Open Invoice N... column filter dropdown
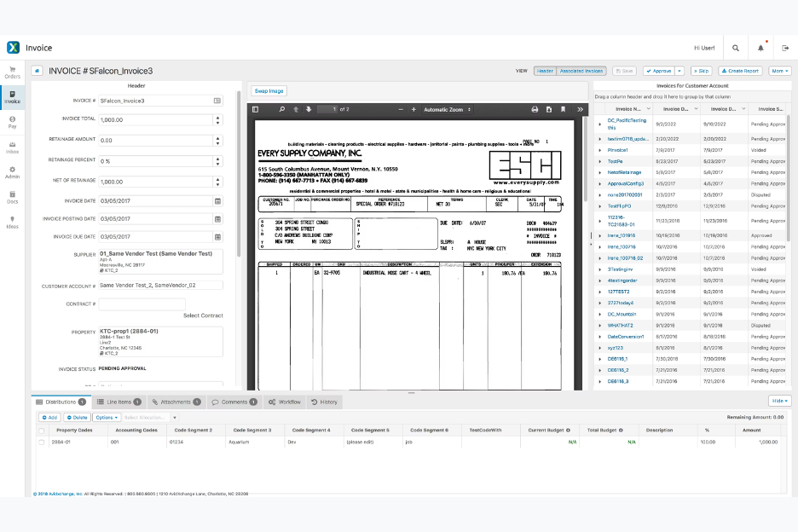Viewport: 798px width, 532px height. tap(648, 109)
